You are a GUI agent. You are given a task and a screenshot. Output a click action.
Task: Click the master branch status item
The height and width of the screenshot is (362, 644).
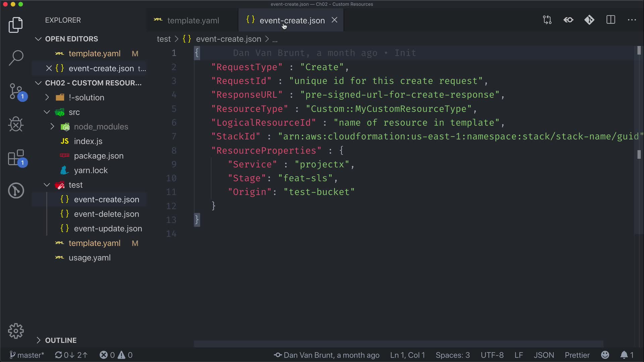pyautogui.click(x=27, y=355)
